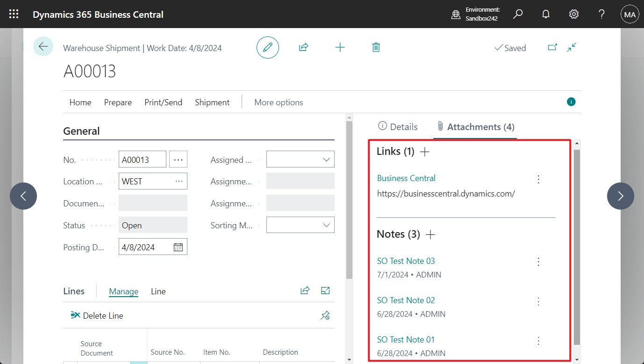
Task: Open SO Test Note 02
Action: pyautogui.click(x=406, y=300)
